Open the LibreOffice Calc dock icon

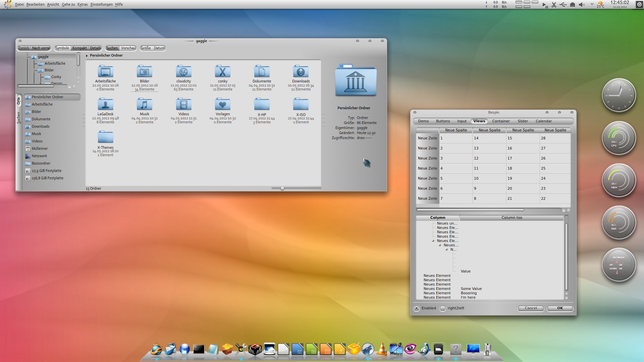point(311,349)
